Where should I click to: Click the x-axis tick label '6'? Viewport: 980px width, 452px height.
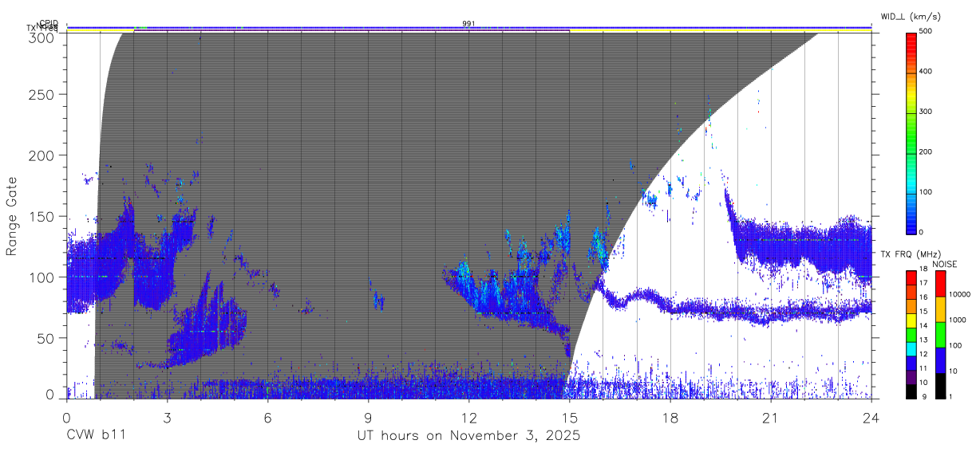[x=267, y=417]
